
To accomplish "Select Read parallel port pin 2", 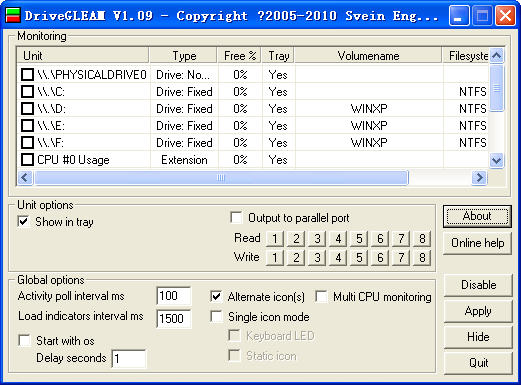I will (x=296, y=239).
